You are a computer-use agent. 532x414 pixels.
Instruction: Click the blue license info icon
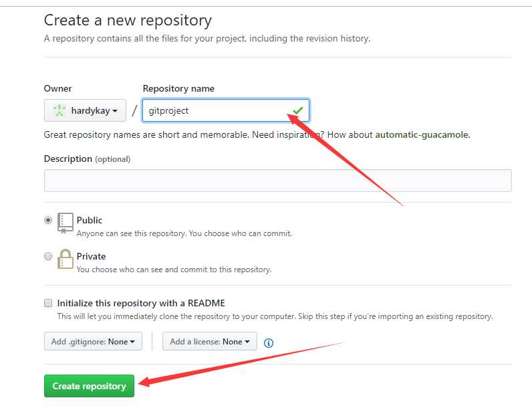pos(269,342)
